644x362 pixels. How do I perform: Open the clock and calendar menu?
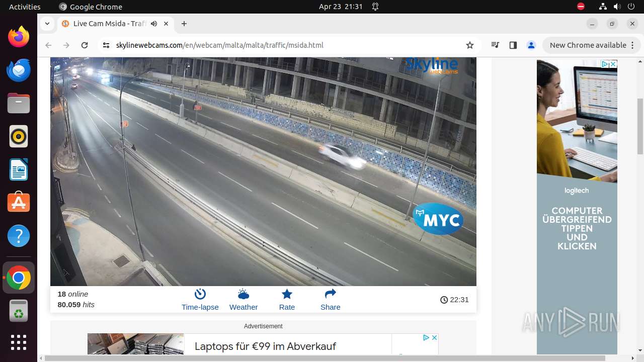[341, 7]
